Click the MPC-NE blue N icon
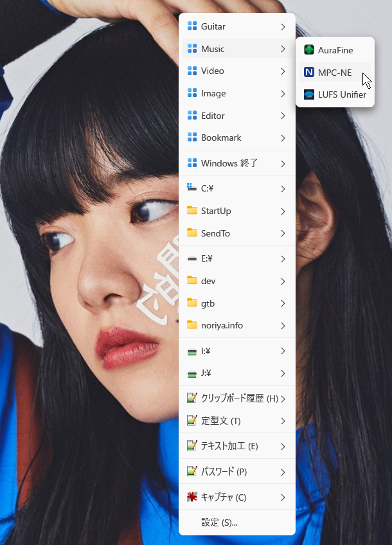The image size is (392, 545). pos(308,72)
